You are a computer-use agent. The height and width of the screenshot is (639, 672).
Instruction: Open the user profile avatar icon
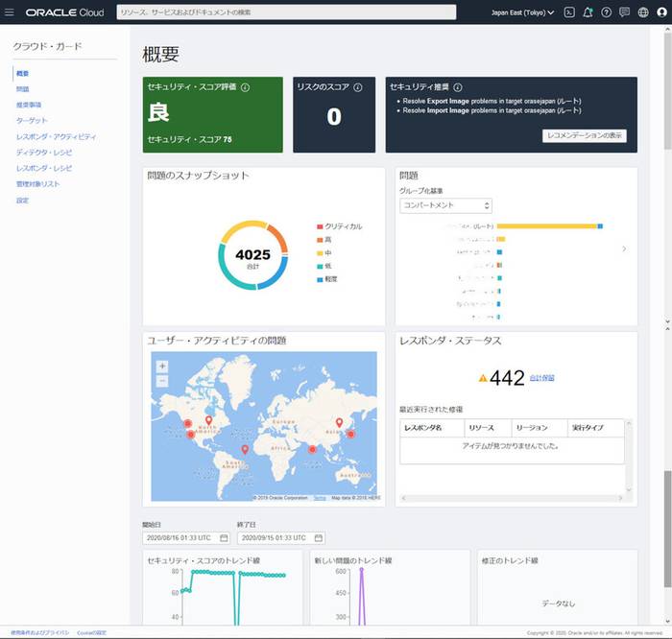coord(661,12)
